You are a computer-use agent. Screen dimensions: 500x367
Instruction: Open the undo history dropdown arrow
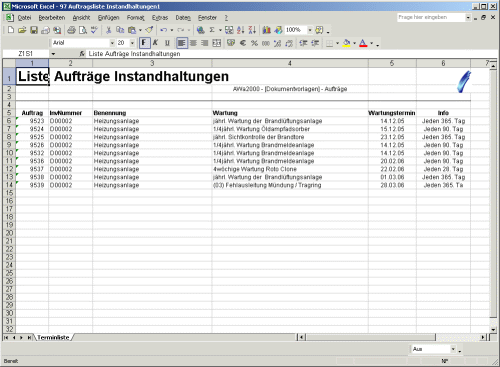point(172,30)
